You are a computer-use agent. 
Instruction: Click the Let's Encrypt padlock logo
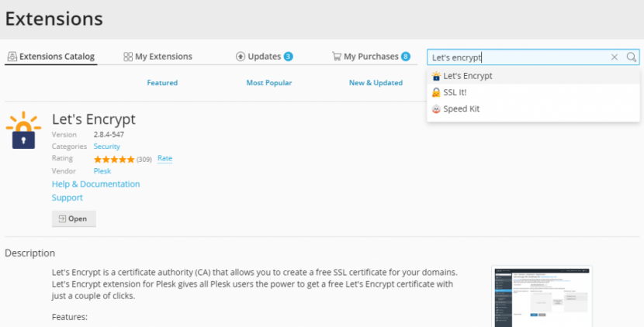click(23, 130)
